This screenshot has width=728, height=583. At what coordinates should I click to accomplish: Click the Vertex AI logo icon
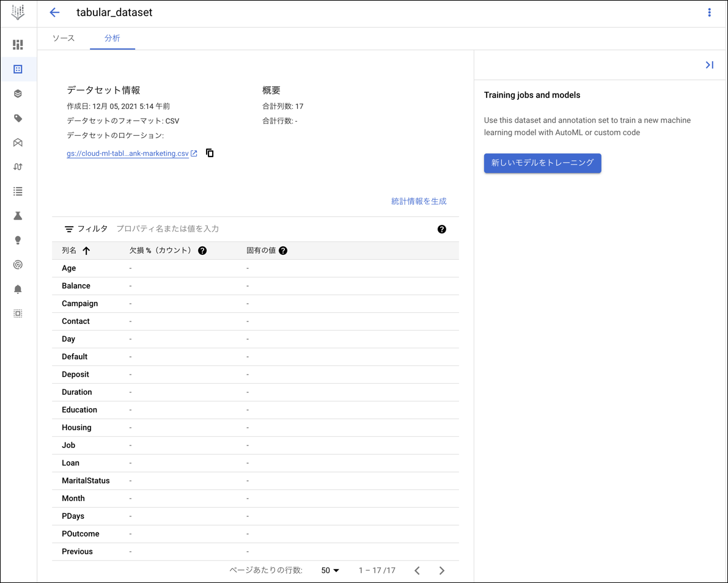pyautogui.click(x=18, y=13)
